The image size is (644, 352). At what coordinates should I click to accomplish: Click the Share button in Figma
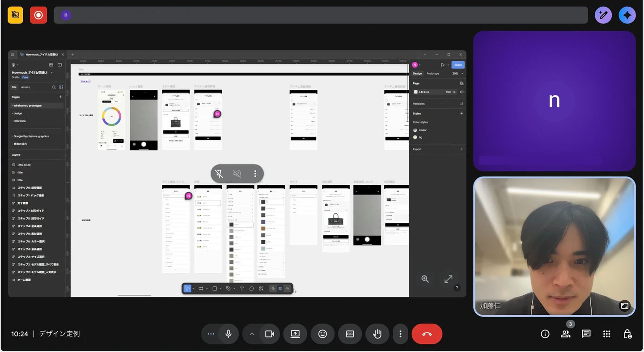point(458,65)
